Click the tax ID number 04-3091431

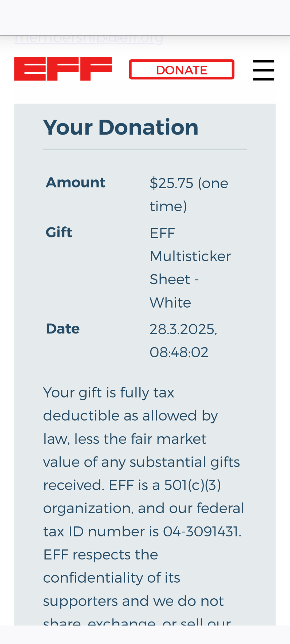(201, 532)
